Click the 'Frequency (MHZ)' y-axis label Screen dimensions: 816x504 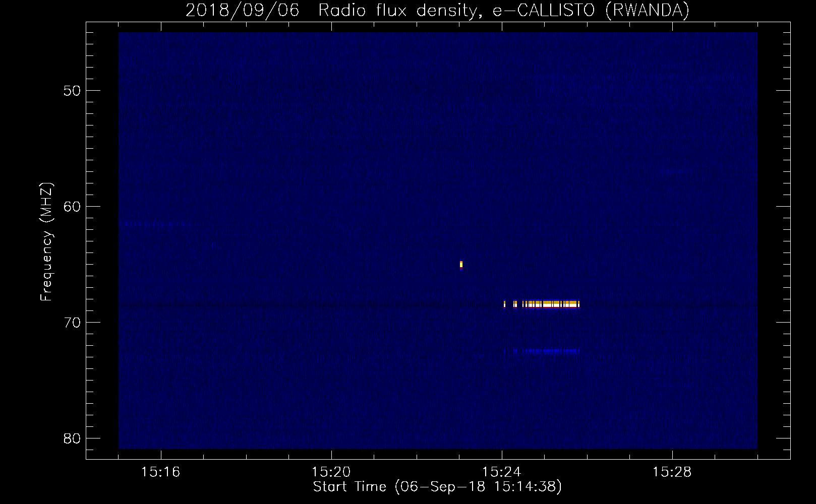(46, 242)
